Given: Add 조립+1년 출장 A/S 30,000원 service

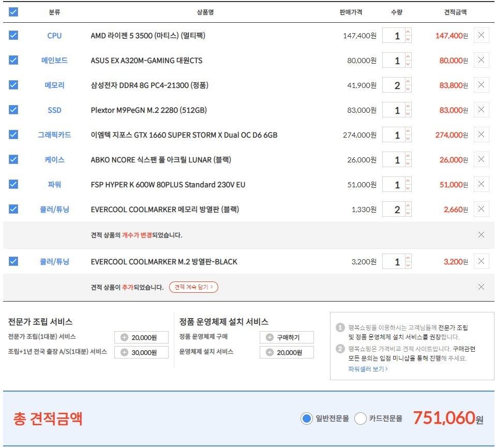Looking at the screenshot, I should pos(141,352).
